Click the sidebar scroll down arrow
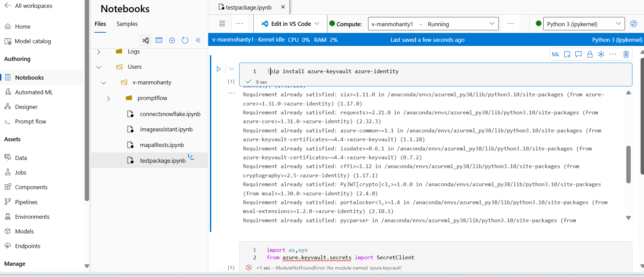This screenshot has height=277, width=644. (x=87, y=266)
